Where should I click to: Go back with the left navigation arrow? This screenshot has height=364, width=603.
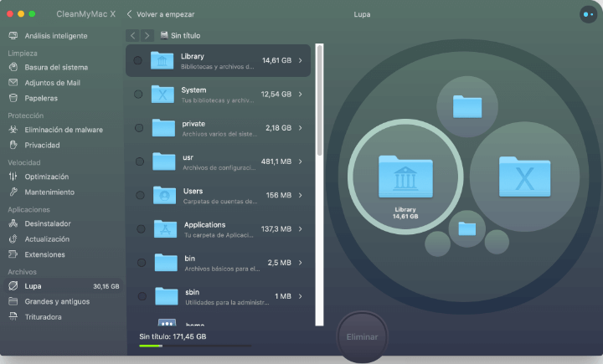coord(132,35)
